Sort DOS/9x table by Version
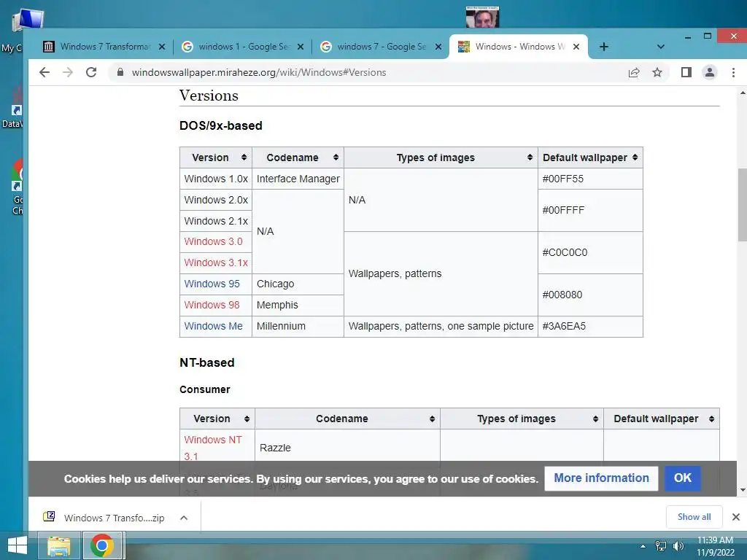The width and height of the screenshot is (747, 560). [x=216, y=157]
